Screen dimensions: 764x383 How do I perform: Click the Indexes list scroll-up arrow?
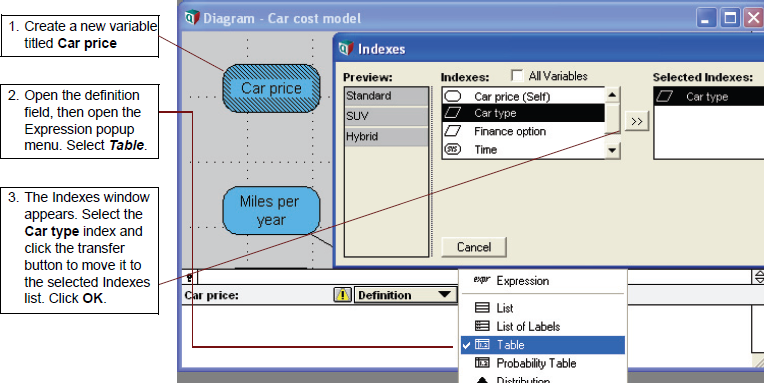click(x=612, y=95)
